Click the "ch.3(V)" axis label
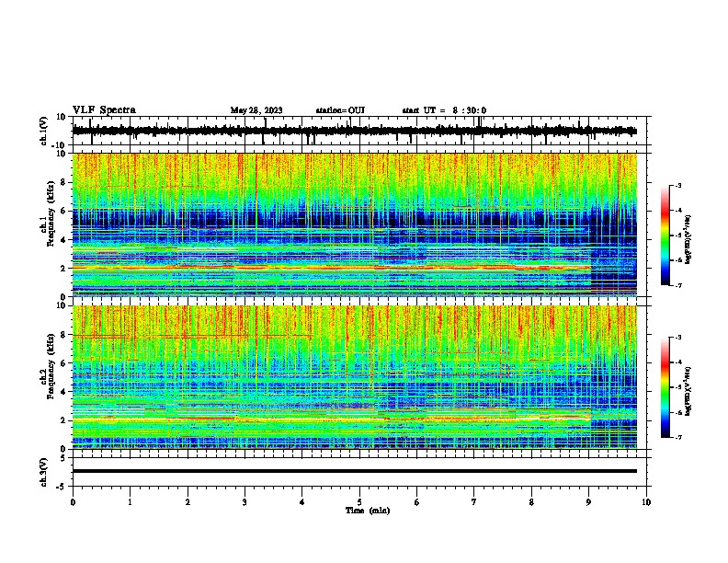The image size is (728, 563). coord(44,472)
